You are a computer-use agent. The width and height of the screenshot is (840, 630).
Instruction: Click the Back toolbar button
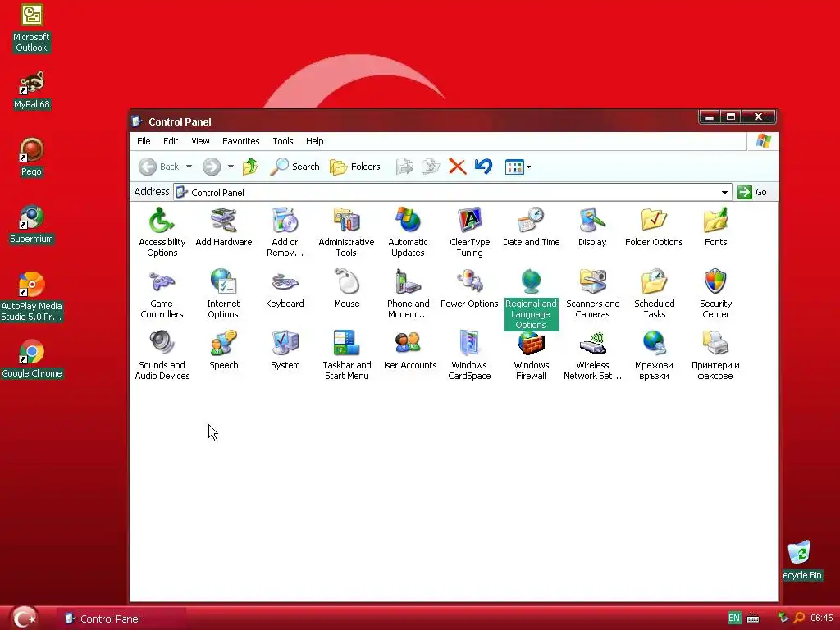[159, 167]
